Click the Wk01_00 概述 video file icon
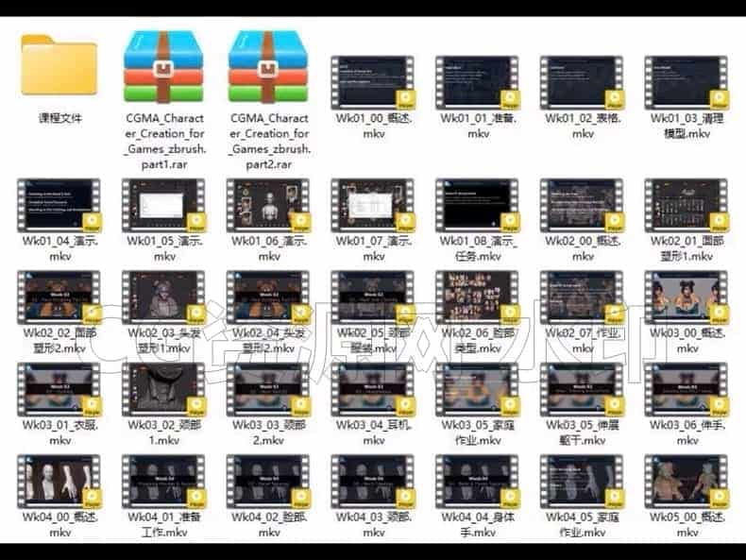746x560 pixels. [x=374, y=83]
